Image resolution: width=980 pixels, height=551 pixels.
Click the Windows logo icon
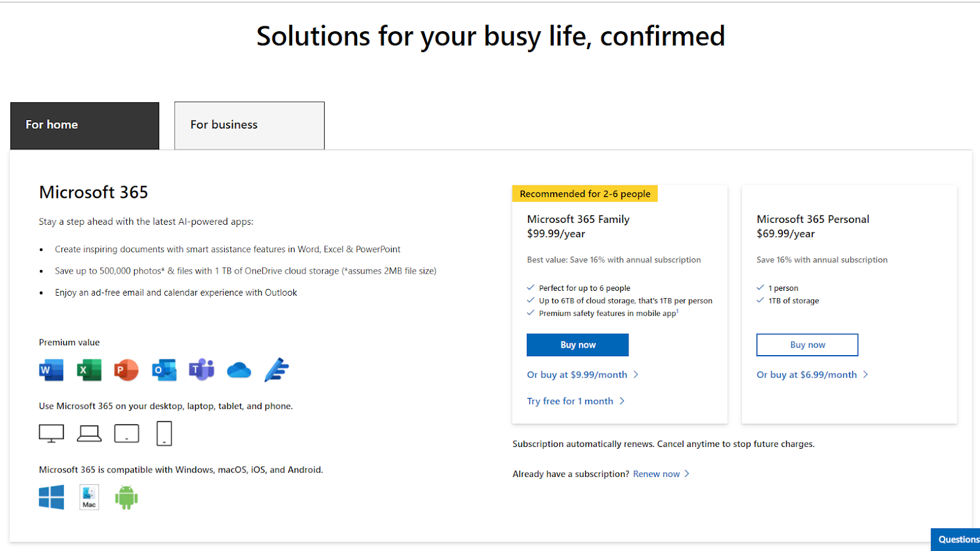tap(51, 497)
